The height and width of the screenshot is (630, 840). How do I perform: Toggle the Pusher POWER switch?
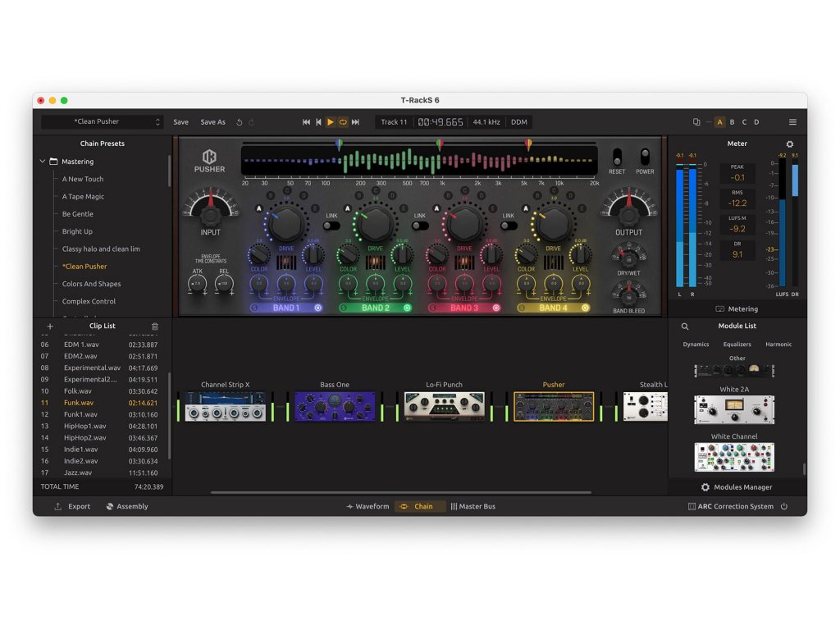point(645,156)
